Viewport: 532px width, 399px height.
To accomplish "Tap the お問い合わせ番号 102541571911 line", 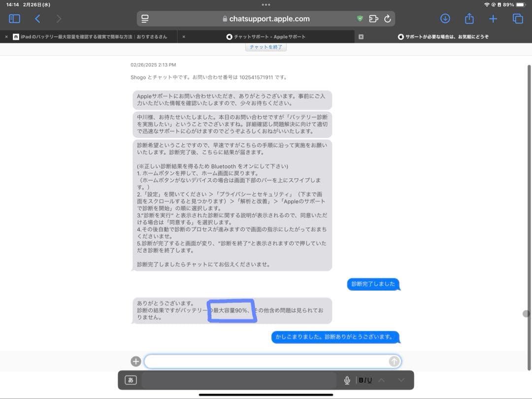I will 209,77.
